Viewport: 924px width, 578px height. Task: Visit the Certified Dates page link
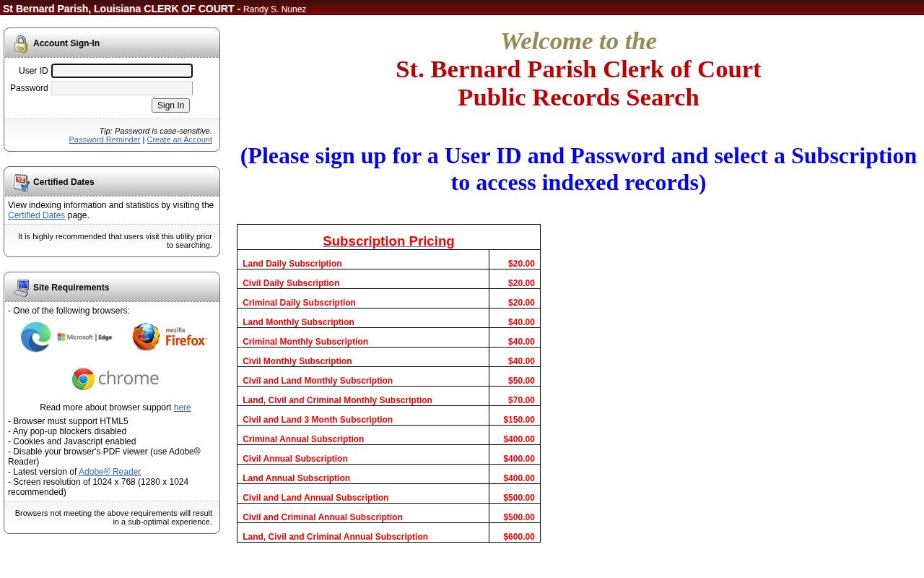click(36, 215)
